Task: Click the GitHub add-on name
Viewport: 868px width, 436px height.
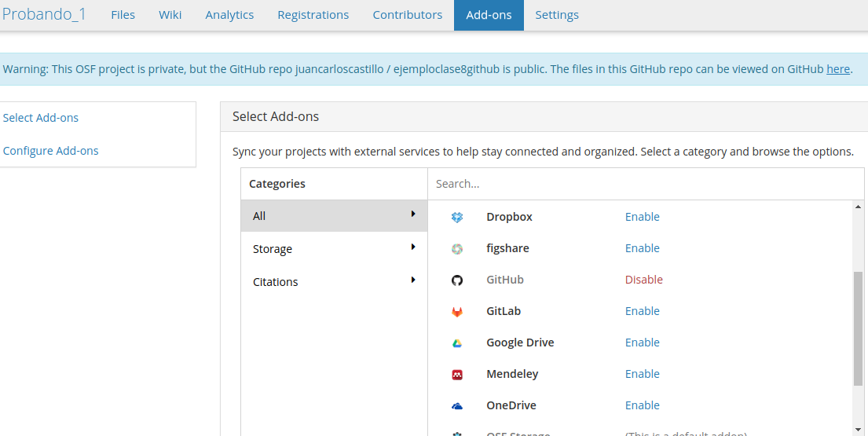Action: tap(505, 280)
